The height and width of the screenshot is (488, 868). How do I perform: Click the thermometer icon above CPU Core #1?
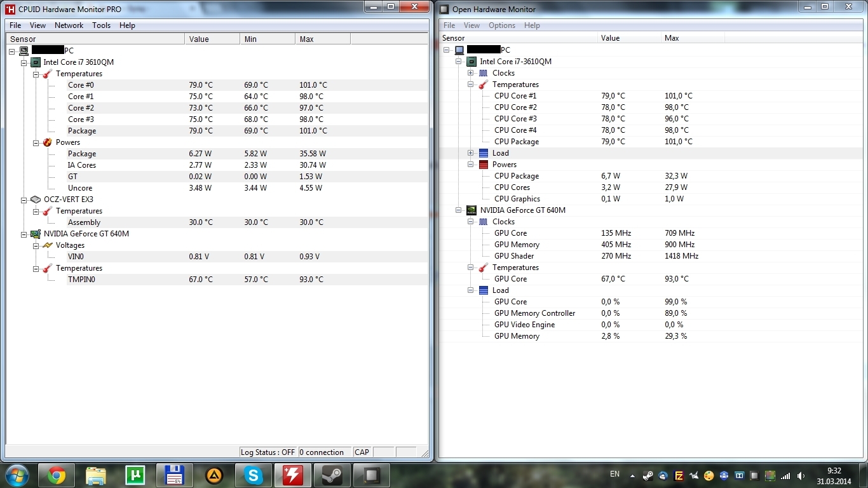pyautogui.click(x=484, y=85)
